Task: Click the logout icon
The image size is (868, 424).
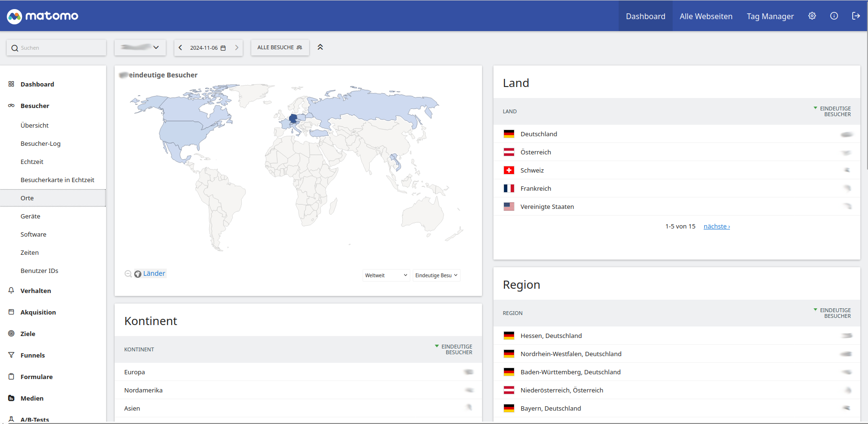Action: pos(856,16)
